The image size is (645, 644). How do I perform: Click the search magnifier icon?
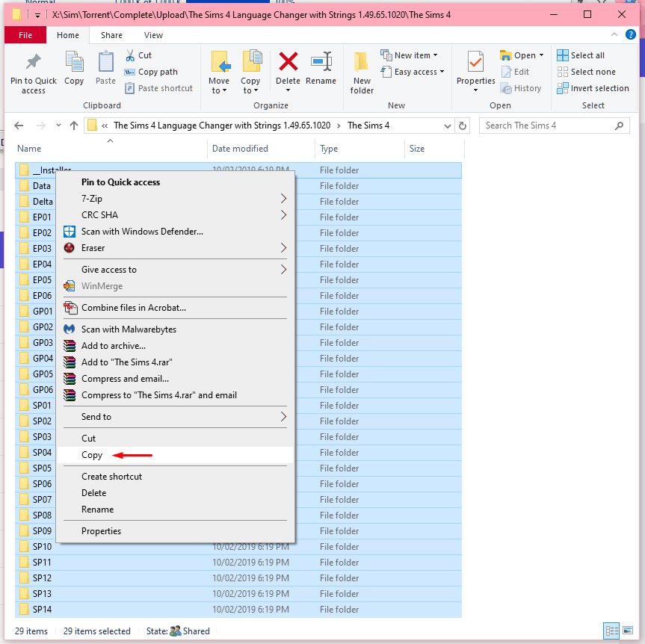[619, 126]
